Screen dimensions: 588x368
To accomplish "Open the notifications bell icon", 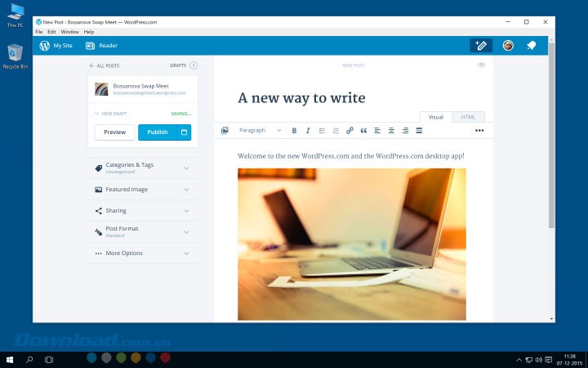I will click(532, 46).
